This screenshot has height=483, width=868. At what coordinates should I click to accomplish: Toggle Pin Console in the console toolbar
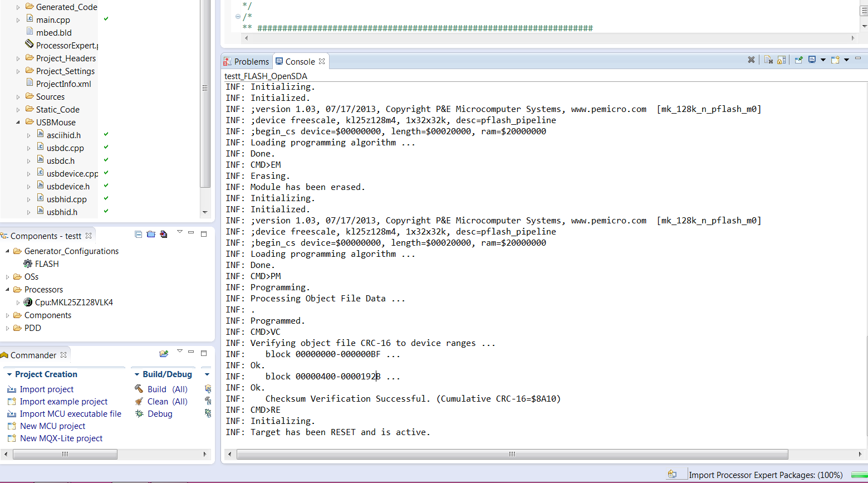tap(798, 60)
